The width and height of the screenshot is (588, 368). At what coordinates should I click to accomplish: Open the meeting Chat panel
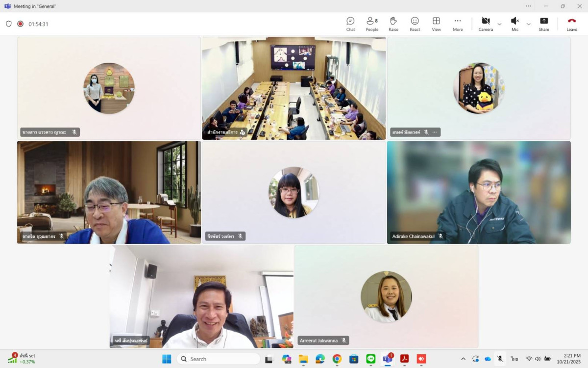[350, 24]
